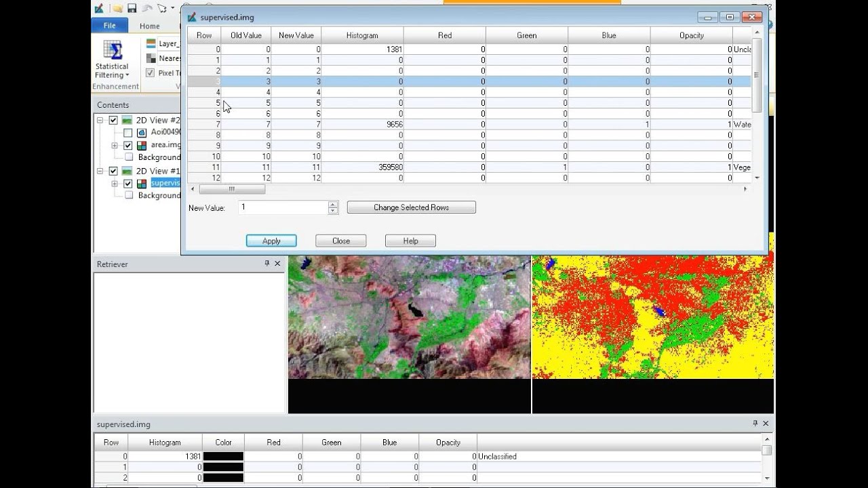
Task: Select row 3 header in recode table
Action: click(204, 81)
